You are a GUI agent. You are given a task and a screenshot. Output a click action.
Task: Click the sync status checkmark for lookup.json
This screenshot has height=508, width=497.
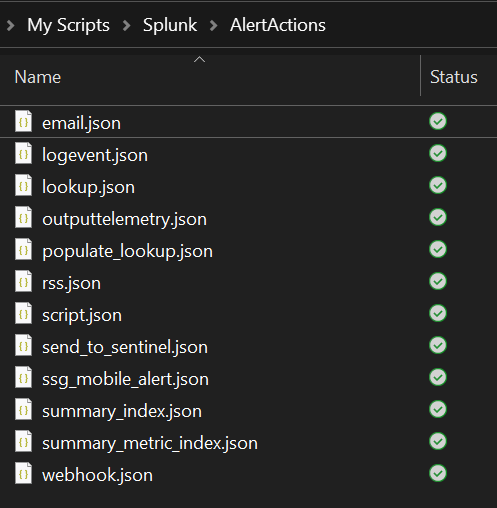tap(438, 185)
